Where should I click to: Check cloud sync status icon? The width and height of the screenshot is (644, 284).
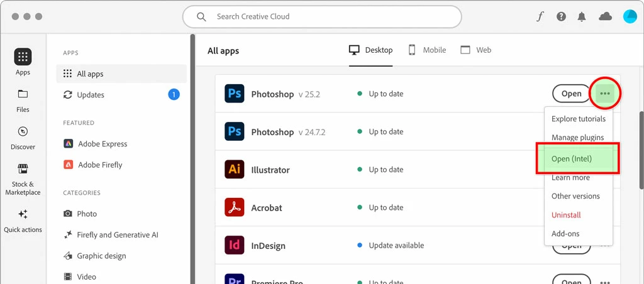pyautogui.click(x=606, y=16)
